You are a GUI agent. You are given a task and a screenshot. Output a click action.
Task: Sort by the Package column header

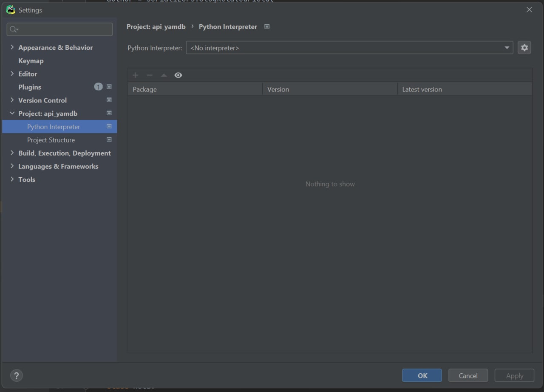click(x=195, y=89)
